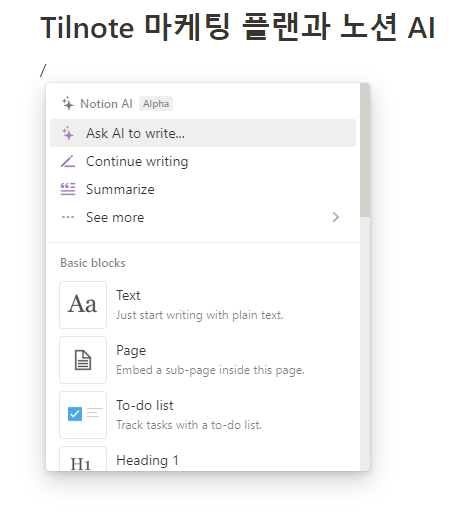Click the Page block label
Viewport: 473px width, 525px height.
131,351
